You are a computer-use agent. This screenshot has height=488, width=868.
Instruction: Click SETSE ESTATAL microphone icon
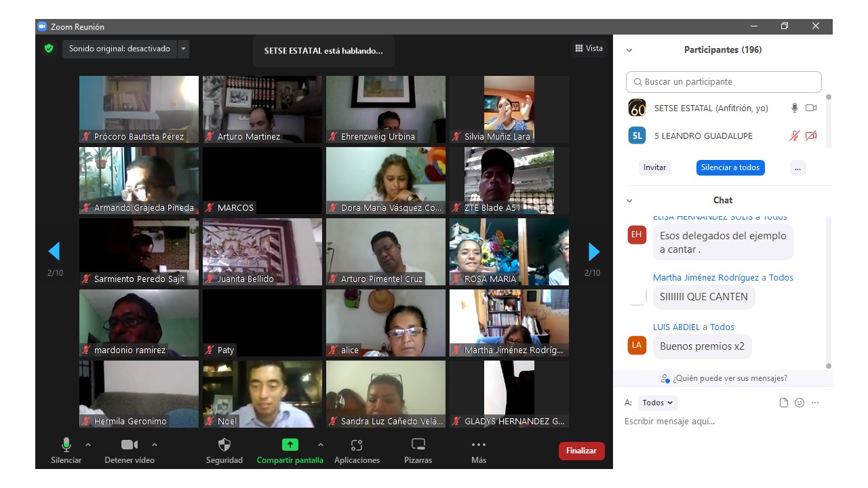(795, 108)
